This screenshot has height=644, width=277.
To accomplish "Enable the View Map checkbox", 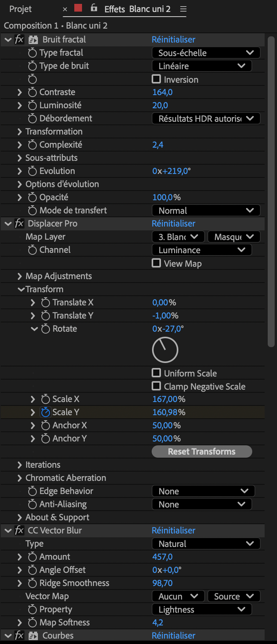I will pos(156,263).
